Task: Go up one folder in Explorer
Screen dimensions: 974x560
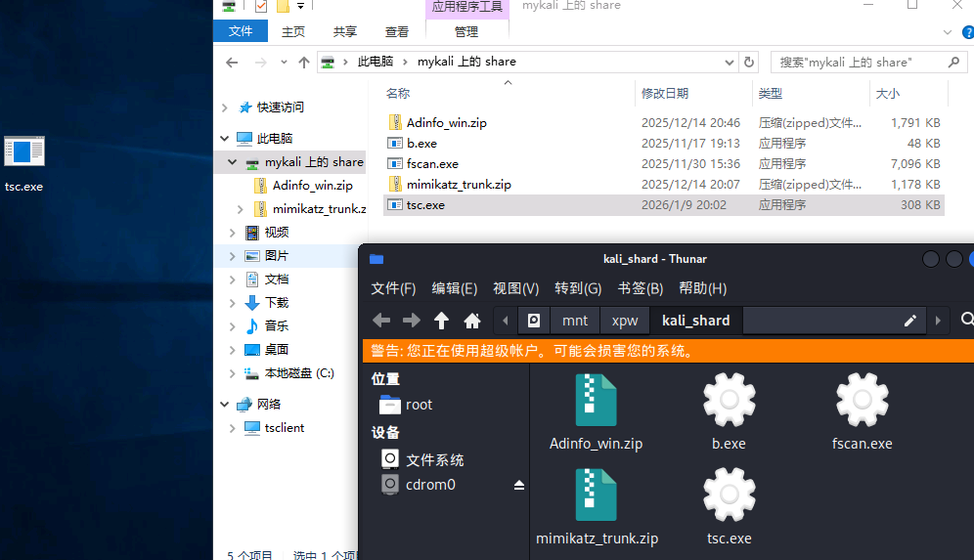Action: [x=304, y=63]
